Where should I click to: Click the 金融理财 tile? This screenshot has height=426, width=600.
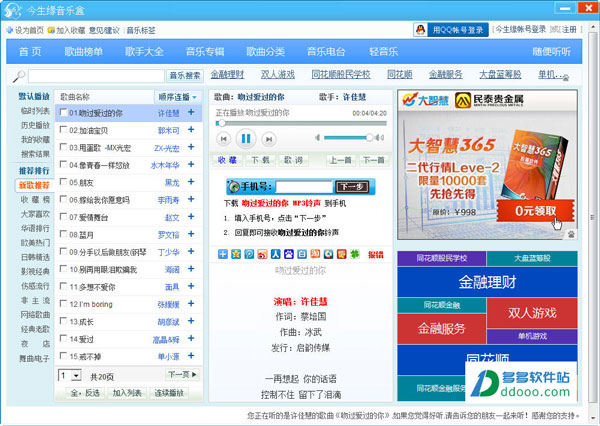487,282
